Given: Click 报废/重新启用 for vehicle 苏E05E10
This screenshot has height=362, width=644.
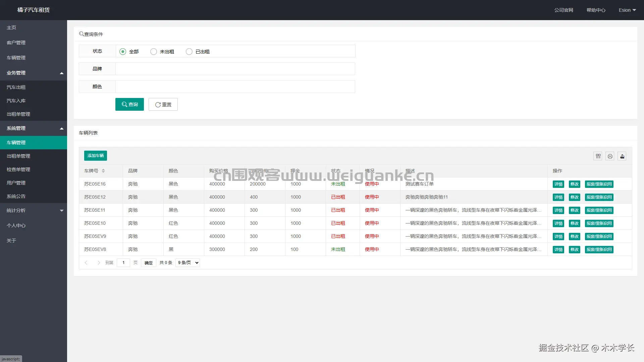Looking at the screenshot, I should point(599,223).
